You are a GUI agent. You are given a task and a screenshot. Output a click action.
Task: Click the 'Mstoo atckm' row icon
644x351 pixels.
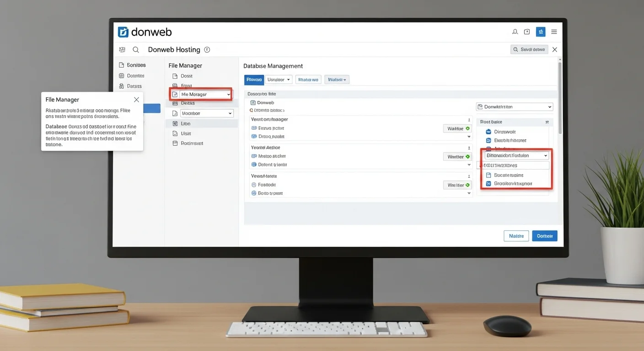(x=254, y=156)
